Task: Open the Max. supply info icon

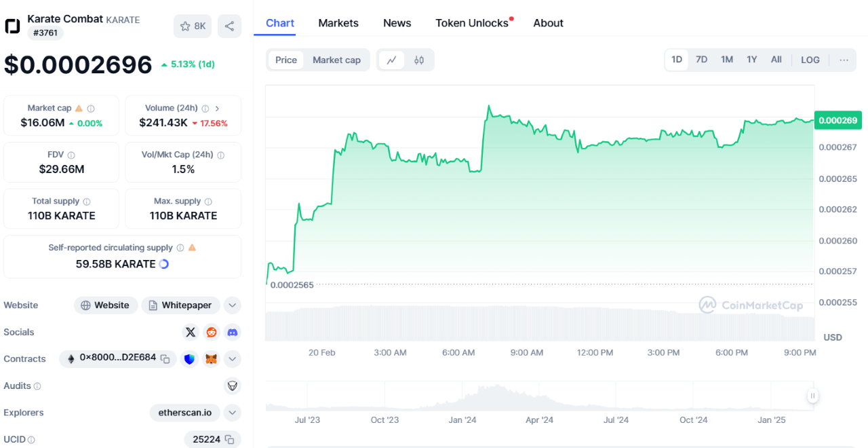Action: coord(208,202)
